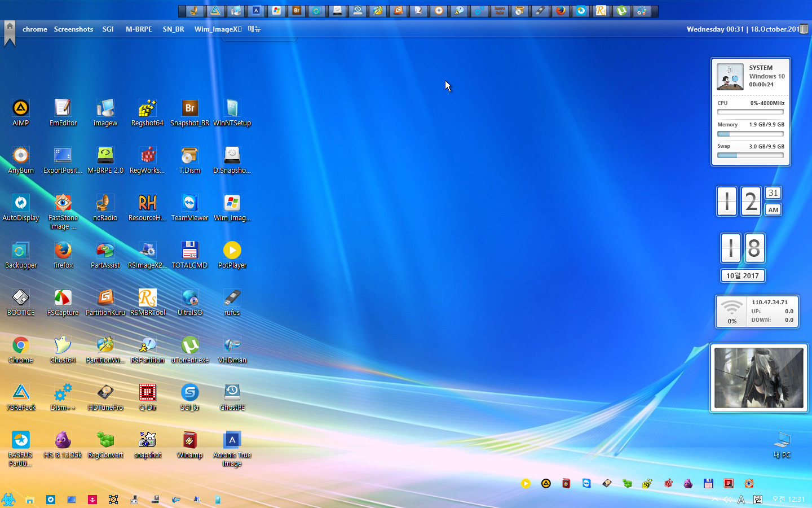Open FastStone Image desktop shortcut
Image resolution: width=812 pixels, height=508 pixels.
[63, 212]
